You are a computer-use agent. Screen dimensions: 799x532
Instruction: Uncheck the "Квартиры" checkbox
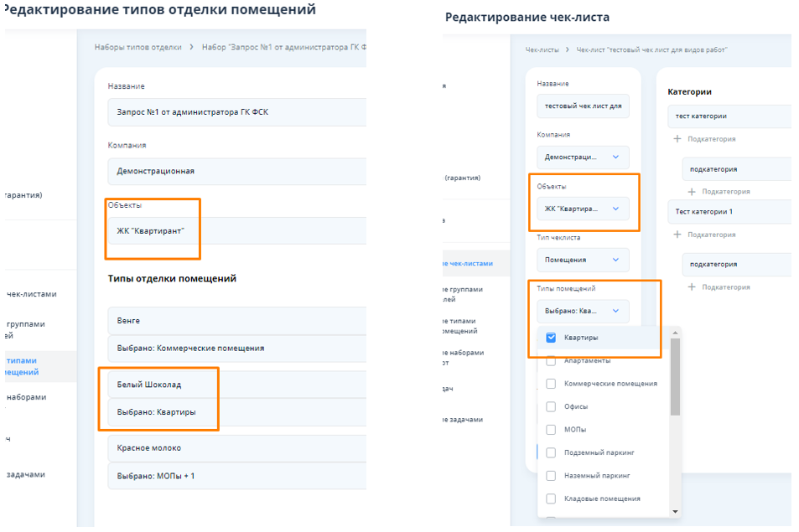551,338
